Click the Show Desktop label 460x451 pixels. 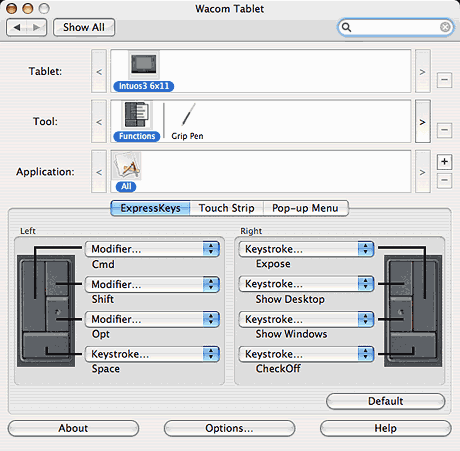click(x=290, y=299)
